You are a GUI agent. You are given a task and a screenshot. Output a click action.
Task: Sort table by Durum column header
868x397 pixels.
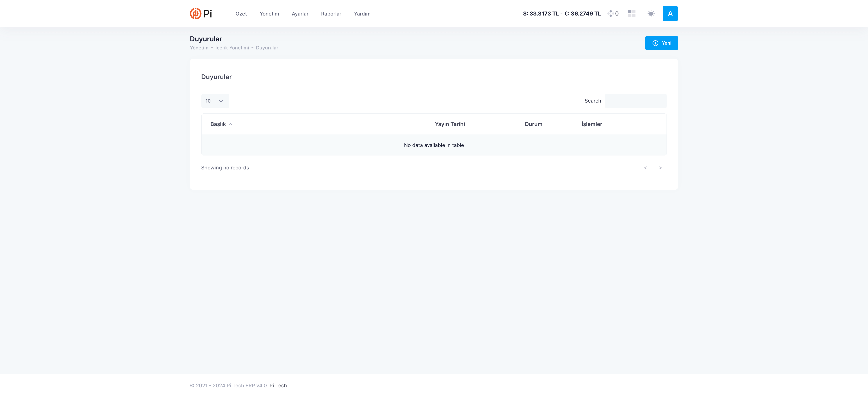coord(533,124)
